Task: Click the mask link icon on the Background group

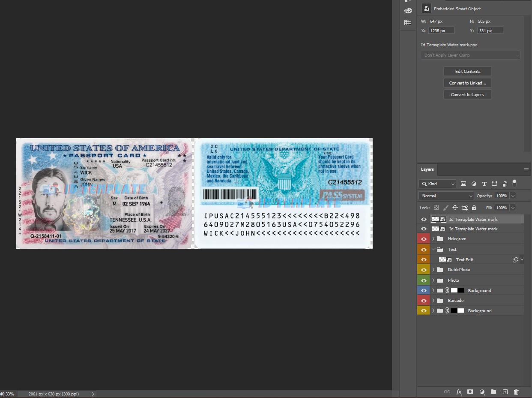Action: coord(447,290)
